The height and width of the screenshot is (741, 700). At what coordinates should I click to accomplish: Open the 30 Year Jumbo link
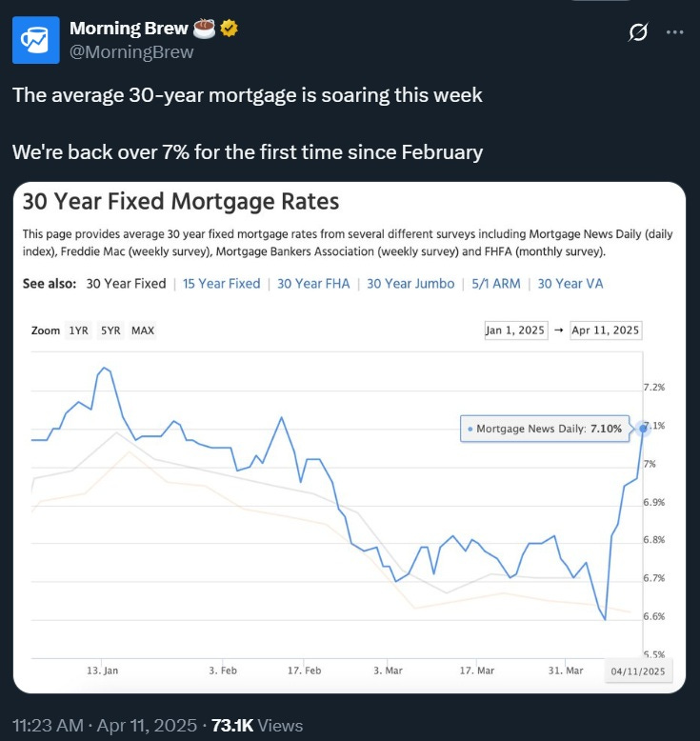(410, 284)
